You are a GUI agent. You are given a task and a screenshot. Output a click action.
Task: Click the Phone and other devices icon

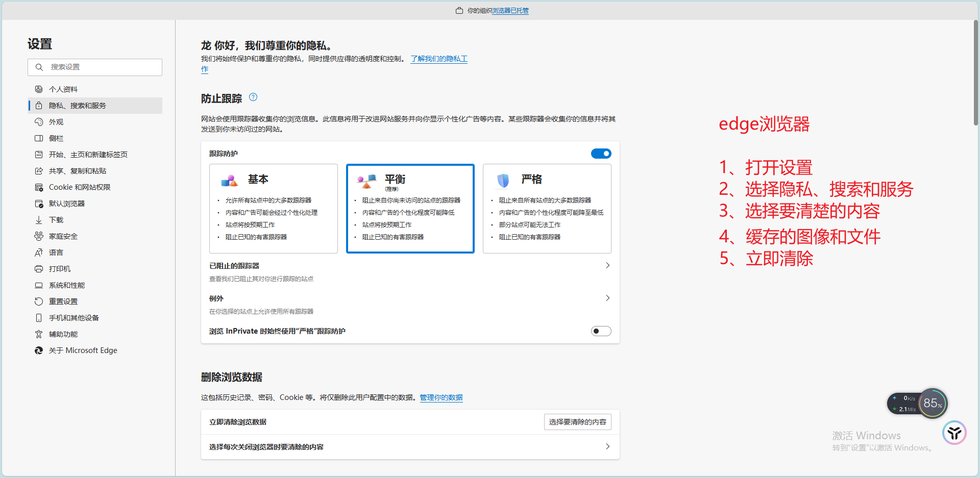(39, 318)
